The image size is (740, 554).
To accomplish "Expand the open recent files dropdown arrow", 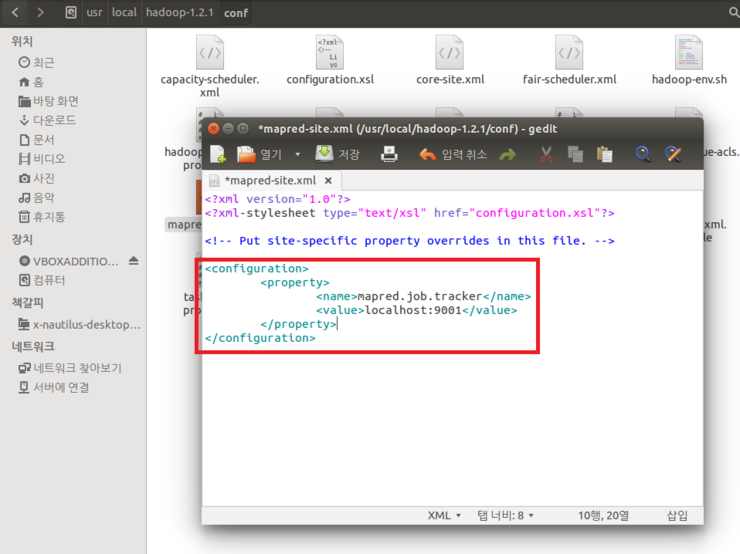I will [297, 155].
